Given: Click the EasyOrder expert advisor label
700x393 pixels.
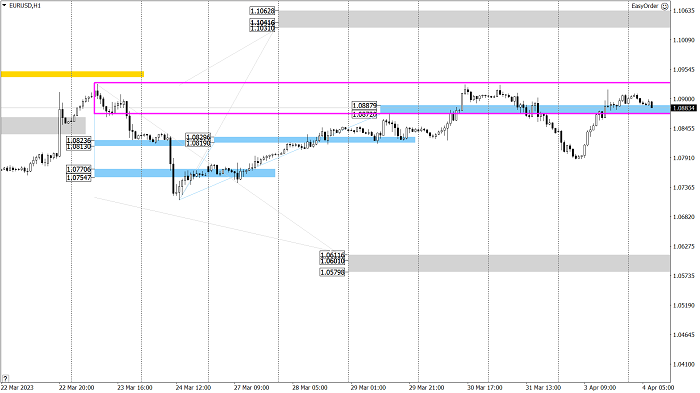Looking at the screenshot, I should click(645, 6).
